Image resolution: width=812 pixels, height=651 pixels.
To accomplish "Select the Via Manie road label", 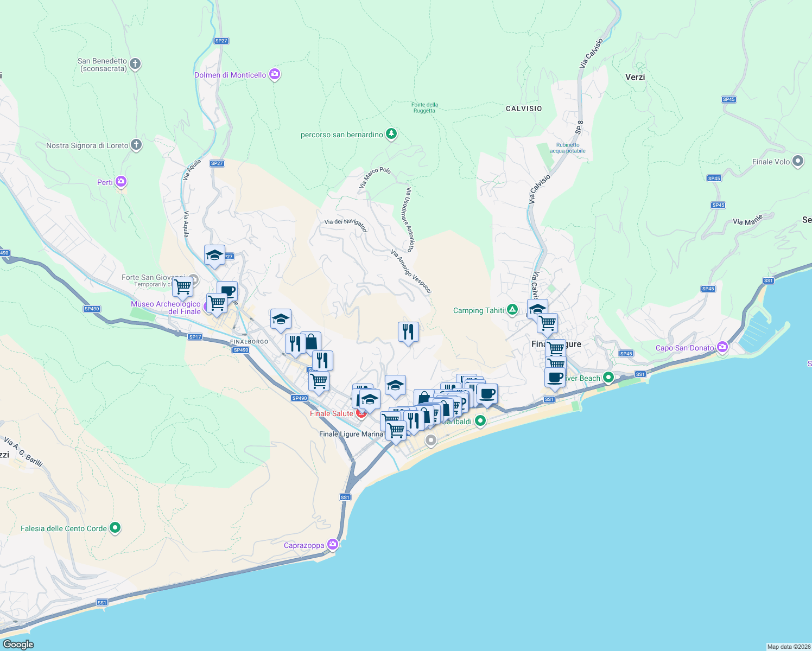I will pos(748,219).
